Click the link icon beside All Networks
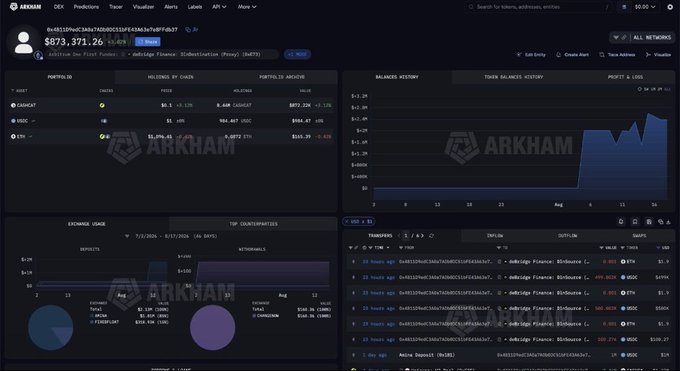680x371 pixels. (624, 38)
